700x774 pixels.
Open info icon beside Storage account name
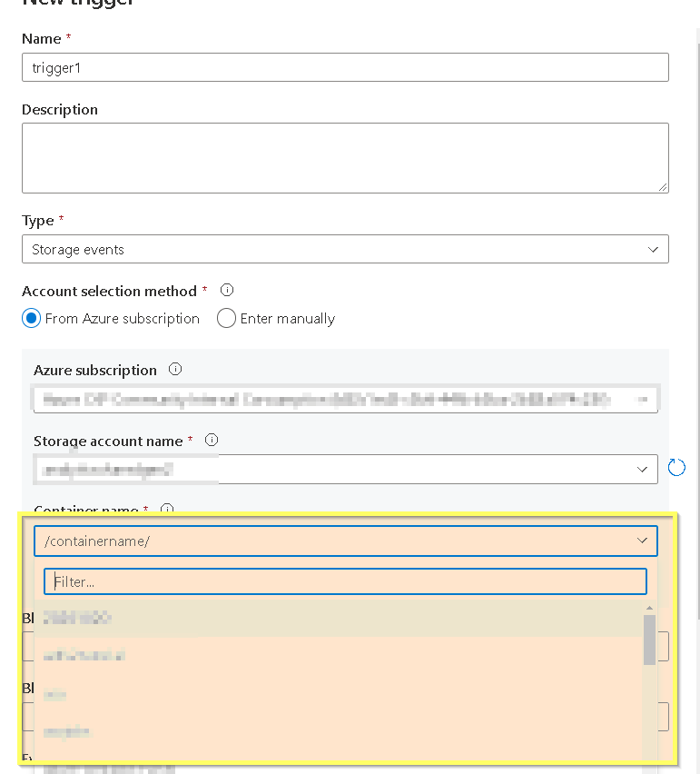pos(212,440)
